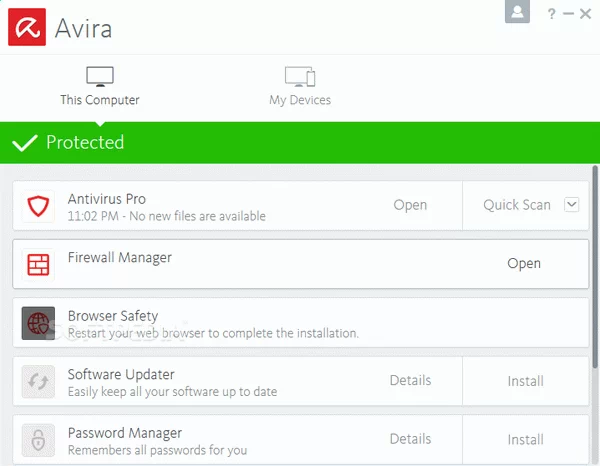
Task: Open Firewall Manager
Action: [523, 264]
